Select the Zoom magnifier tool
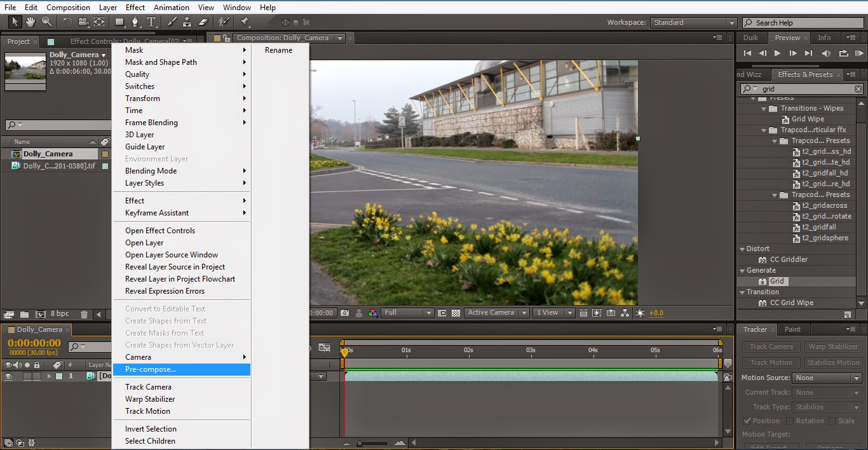This screenshot has height=450, width=868. click(46, 22)
